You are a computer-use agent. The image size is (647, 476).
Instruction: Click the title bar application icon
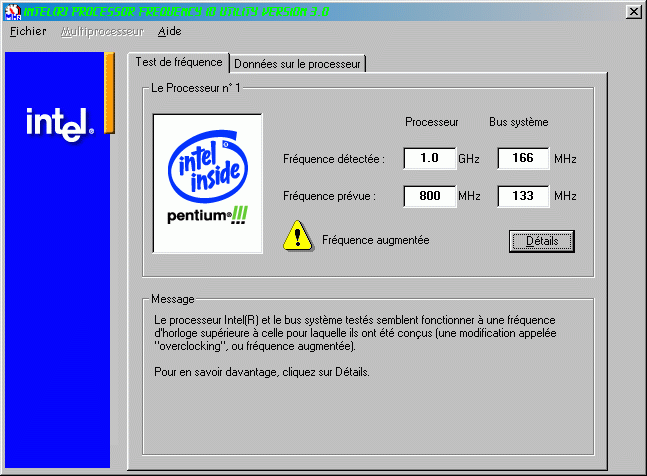[x=13, y=12]
